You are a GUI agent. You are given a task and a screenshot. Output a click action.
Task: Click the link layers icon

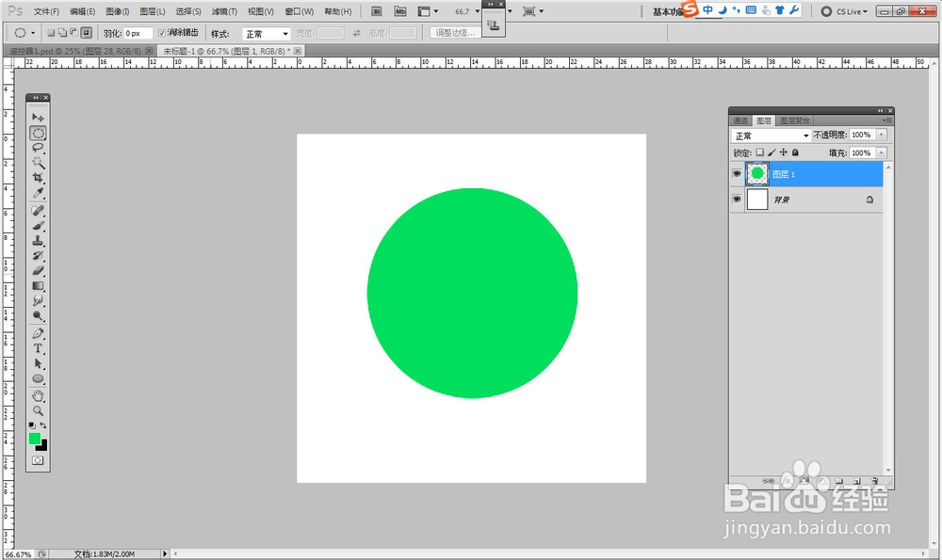click(769, 481)
